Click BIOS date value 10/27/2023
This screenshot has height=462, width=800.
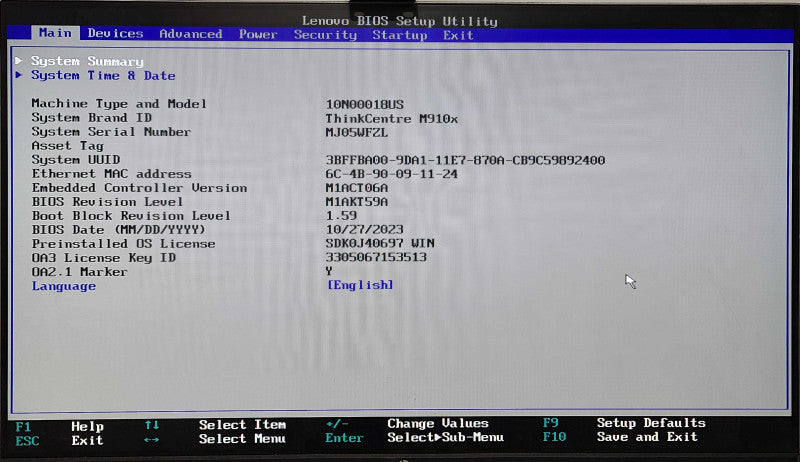coord(365,229)
